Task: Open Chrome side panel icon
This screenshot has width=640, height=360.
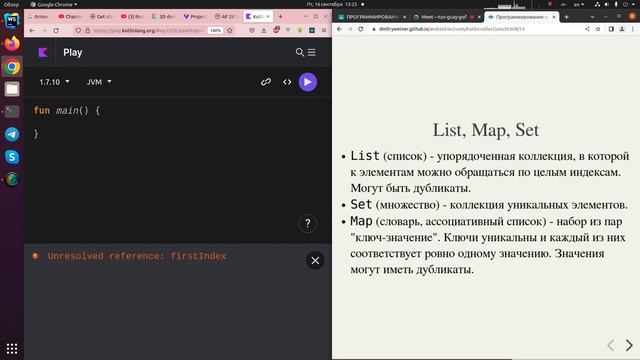Action: (x=611, y=29)
